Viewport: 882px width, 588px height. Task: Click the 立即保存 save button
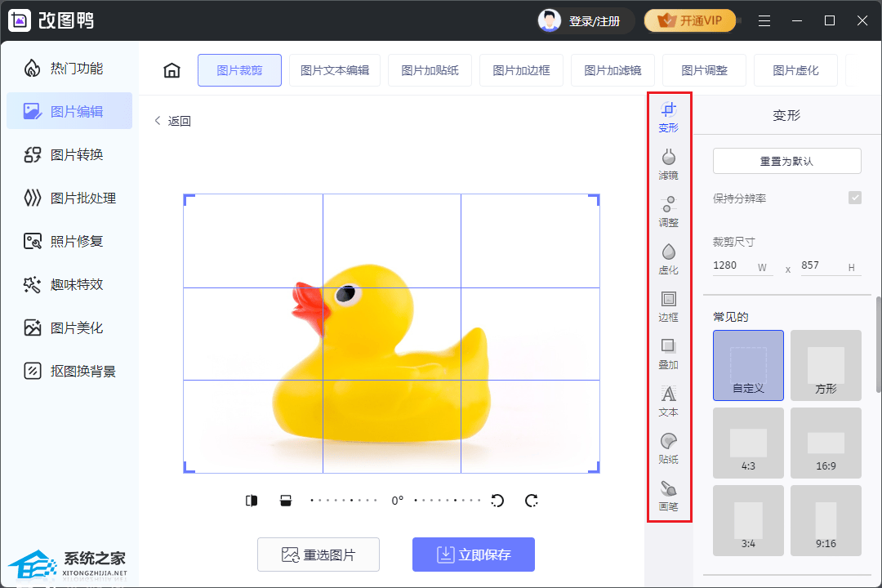474,555
